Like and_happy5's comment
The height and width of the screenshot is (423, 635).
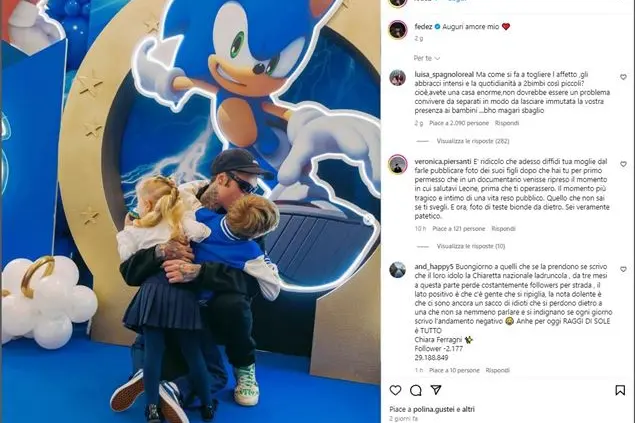click(x=623, y=269)
